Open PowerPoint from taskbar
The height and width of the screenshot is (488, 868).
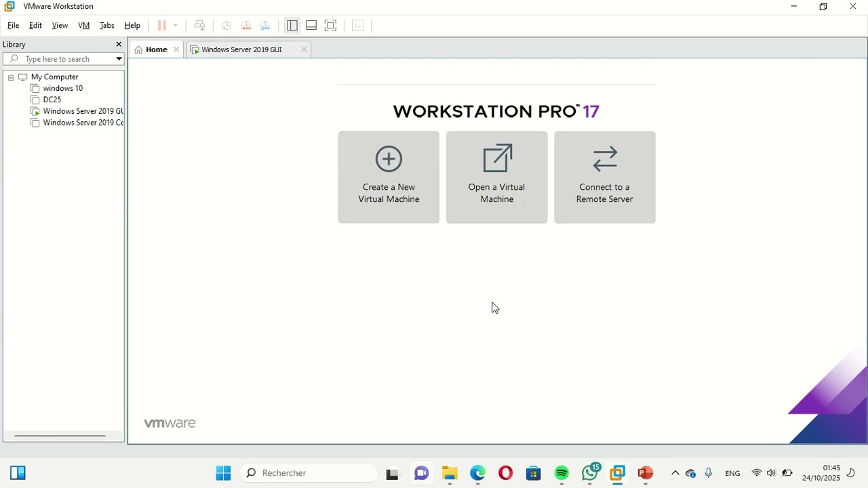tap(646, 473)
